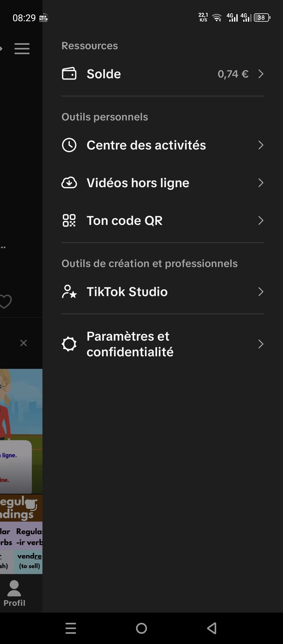283x644 pixels.
Task: Select the Vidéos hors ligne entry
Action: pos(163,183)
